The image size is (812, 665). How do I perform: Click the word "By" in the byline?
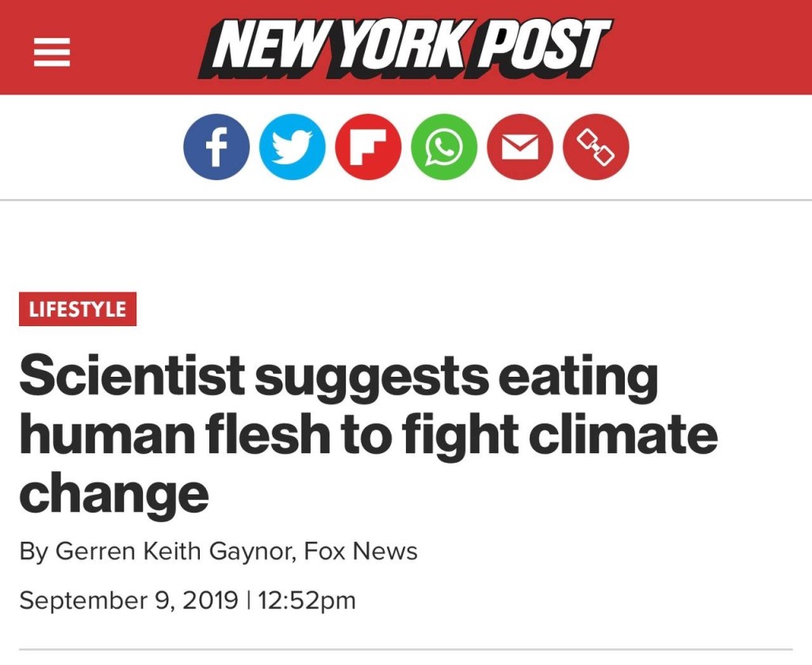[33, 552]
